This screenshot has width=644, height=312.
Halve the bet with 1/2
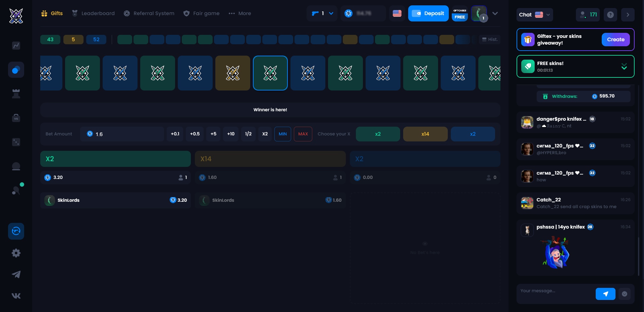click(248, 134)
